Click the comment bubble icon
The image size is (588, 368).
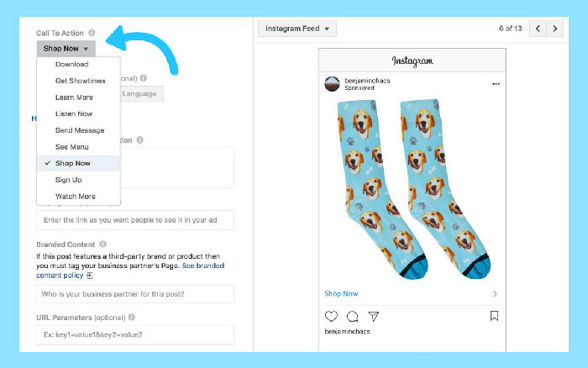tap(353, 316)
